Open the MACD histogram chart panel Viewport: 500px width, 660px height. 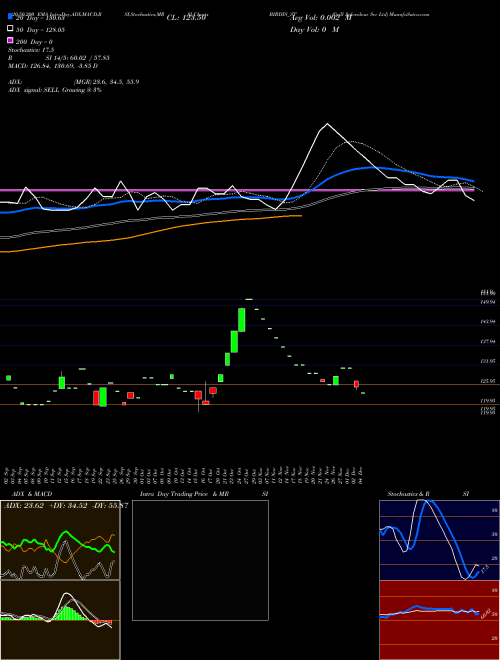click(60, 620)
